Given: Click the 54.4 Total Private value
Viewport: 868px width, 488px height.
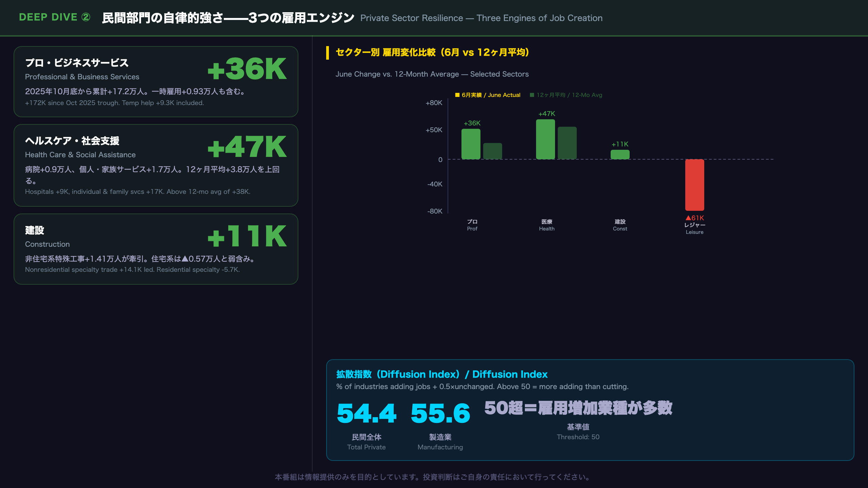Looking at the screenshot, I should 367,413.
